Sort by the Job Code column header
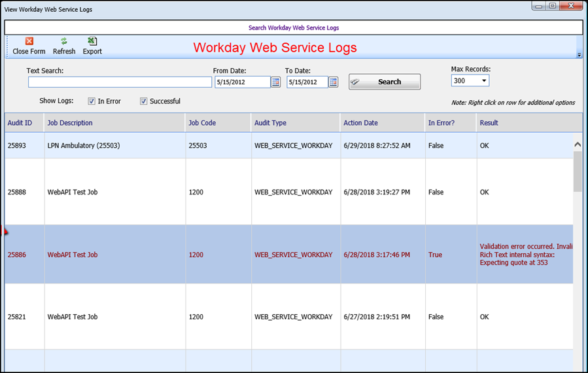588x373 pixels. point(218,123)
